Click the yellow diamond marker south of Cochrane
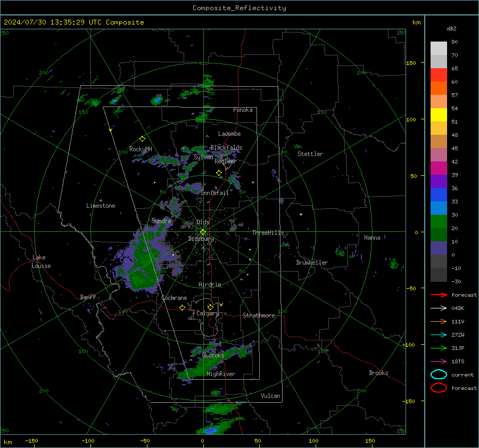The height and width of the screenshot is (448, 479). click(x=183, y=308)
